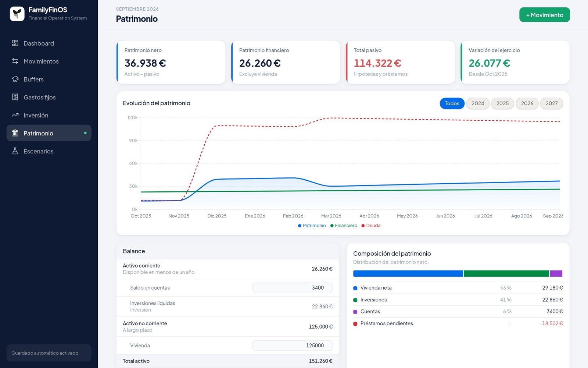Click the Balance panel heading
Viewport: 588px width, 368px height.
(134, 251)
